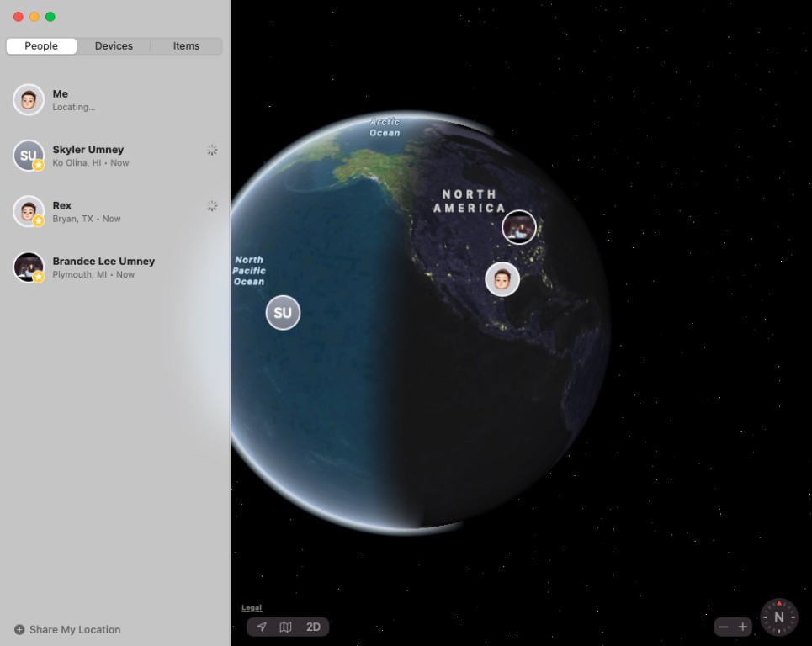Click Brandee's photo pin near Michigan
Screen dimensions: 812x646
click(x=519, y=227)
